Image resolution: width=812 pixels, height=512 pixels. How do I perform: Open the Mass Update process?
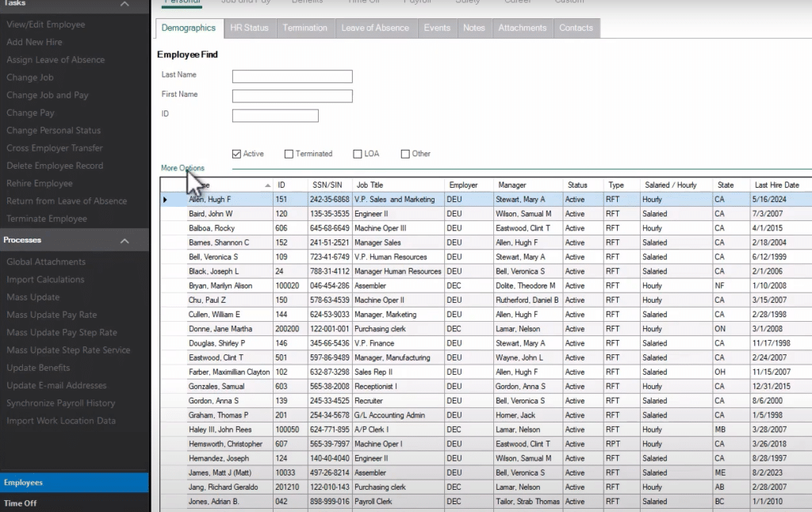(x=33, y=297)
